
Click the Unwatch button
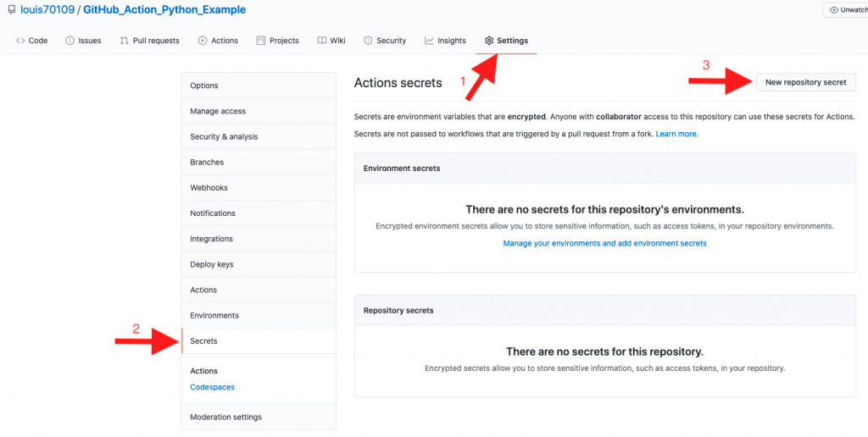click(847, 10)
